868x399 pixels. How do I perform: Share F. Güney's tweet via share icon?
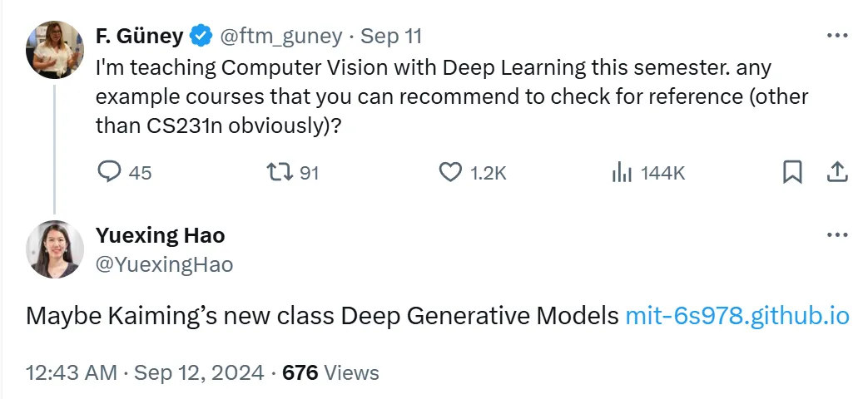[x=837, y=172]
